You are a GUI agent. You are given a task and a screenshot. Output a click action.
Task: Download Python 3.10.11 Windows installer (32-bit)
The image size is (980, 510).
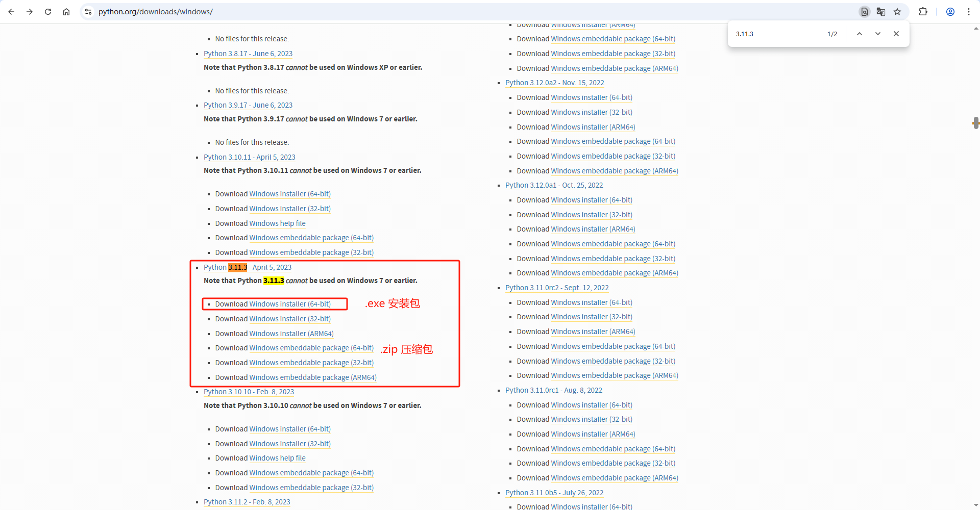tap(290, 209)
